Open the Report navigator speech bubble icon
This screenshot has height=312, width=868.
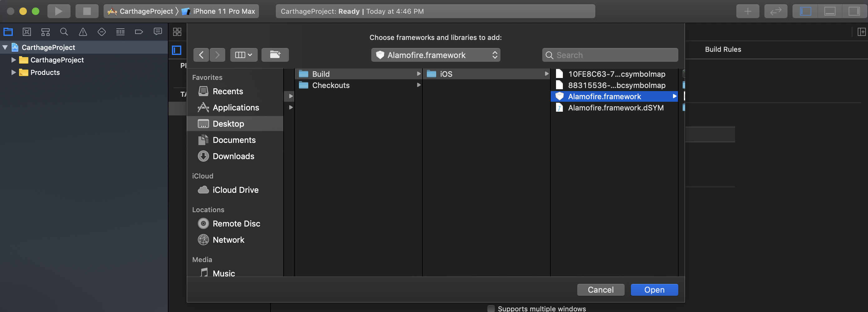tap(158, 32)
